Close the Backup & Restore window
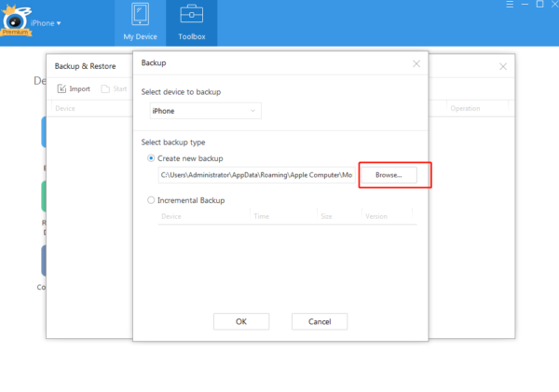The height and width of the screenshot is (392, 559). point(502,67)
